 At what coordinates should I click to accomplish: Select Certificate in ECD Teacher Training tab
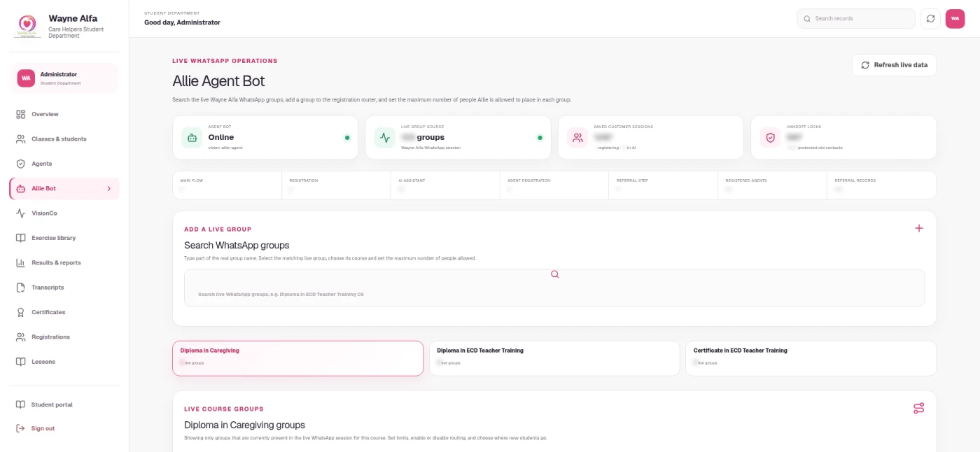811,358
